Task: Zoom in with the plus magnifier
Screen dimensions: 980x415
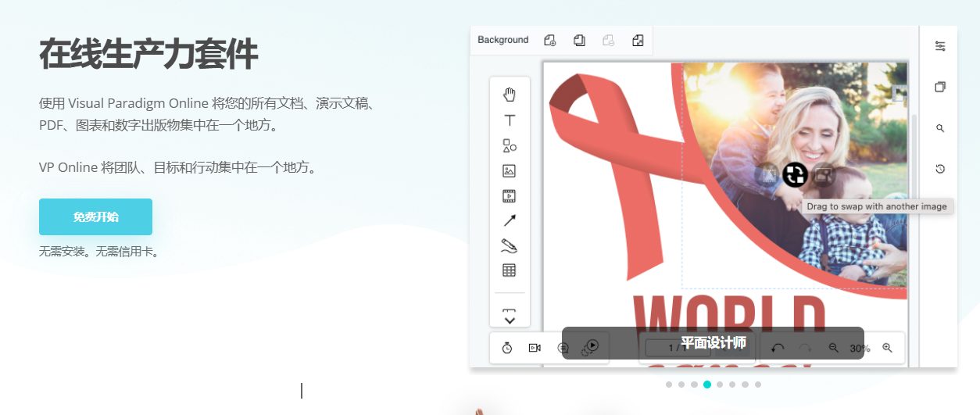Action: pyautogui.click(x=887, y=348)
